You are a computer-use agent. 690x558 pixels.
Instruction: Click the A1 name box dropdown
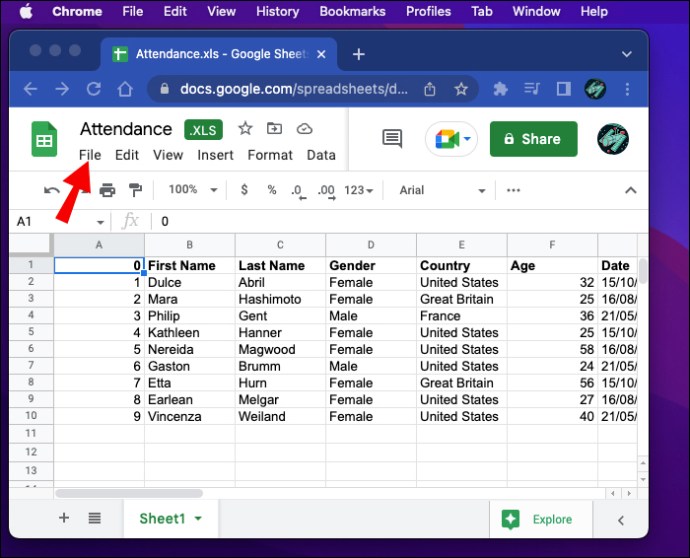(x=100, y=222)
